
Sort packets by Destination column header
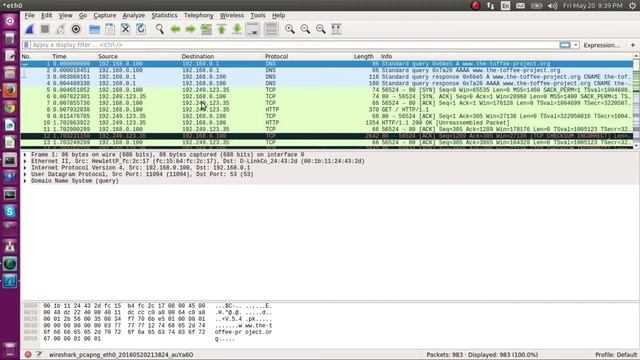click(x=198, y=56)
